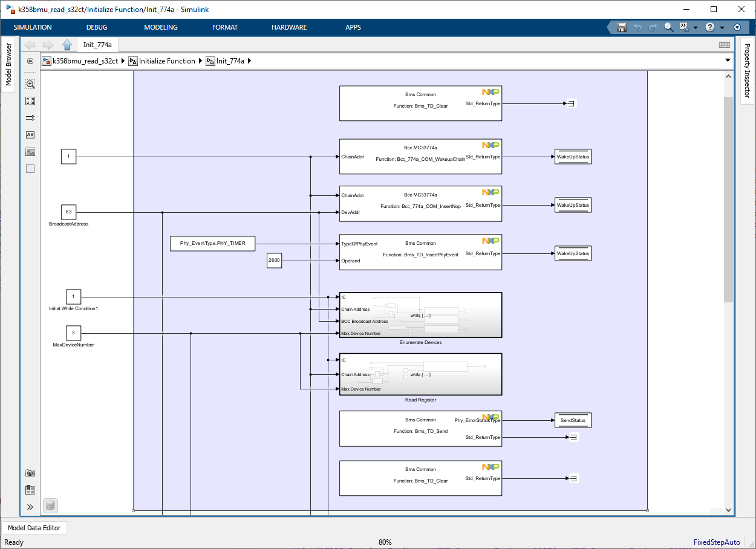The height and width of the screenshot is (549, 756).
Task: Toggle the keyboard shortcuts indicator above the canvas
Action: tap(723, 45)
